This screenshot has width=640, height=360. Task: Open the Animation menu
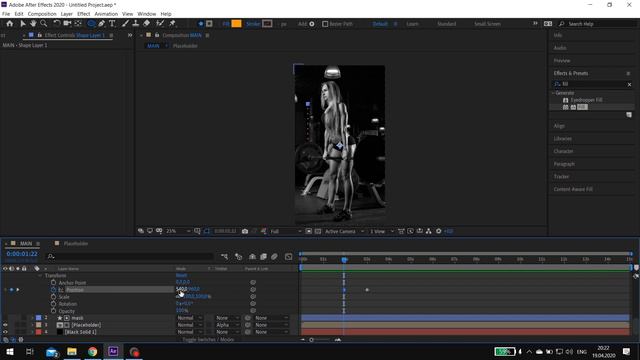[106, 14]
